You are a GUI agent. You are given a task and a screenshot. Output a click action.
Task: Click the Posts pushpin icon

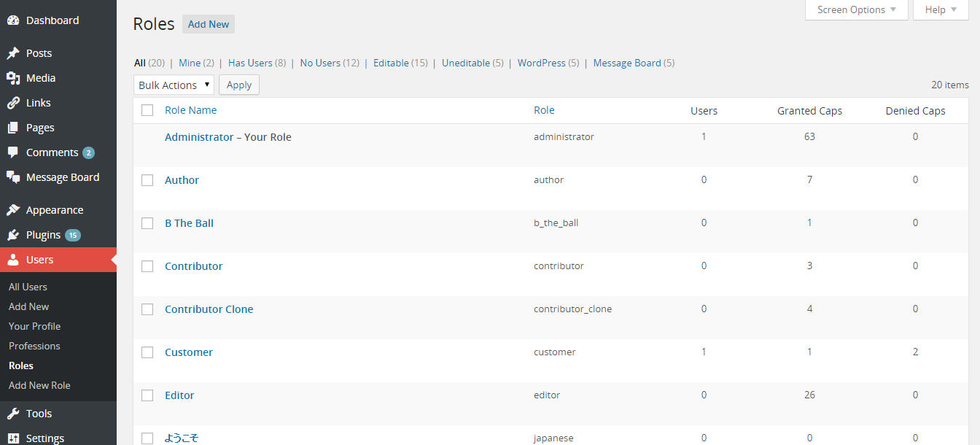pos(13,53)
